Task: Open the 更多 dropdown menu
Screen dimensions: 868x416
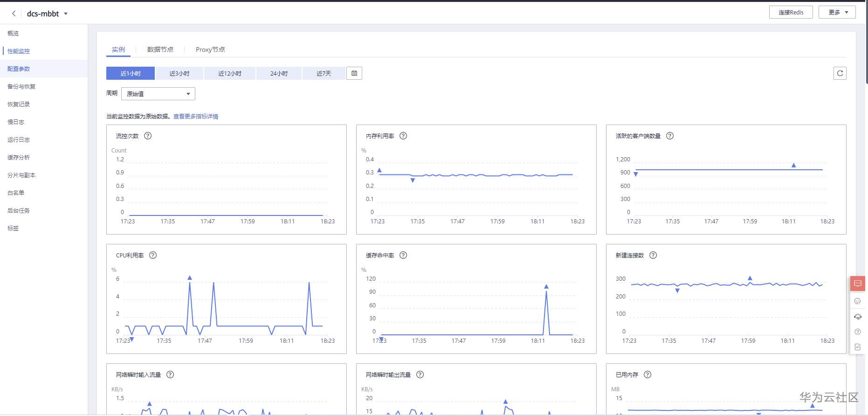Action: (837, 12)
